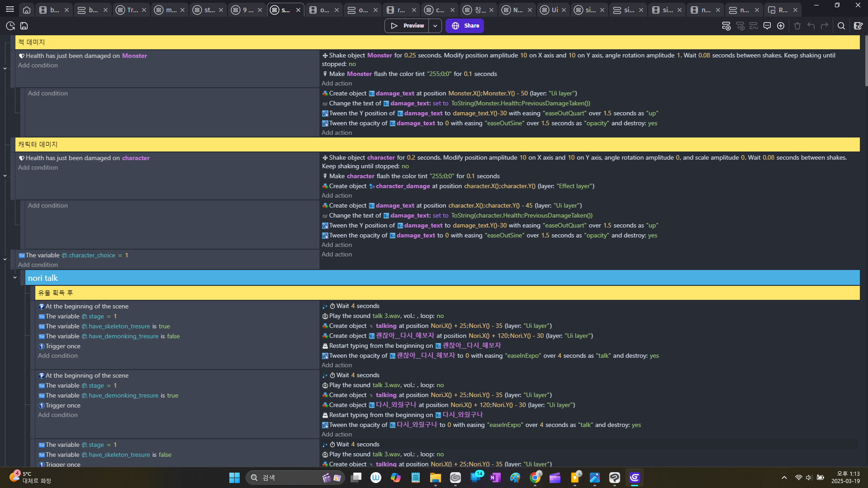Delete the selected event with the trash icon
This screenshot has width=868, height=488.
click(x=797, y=26)
